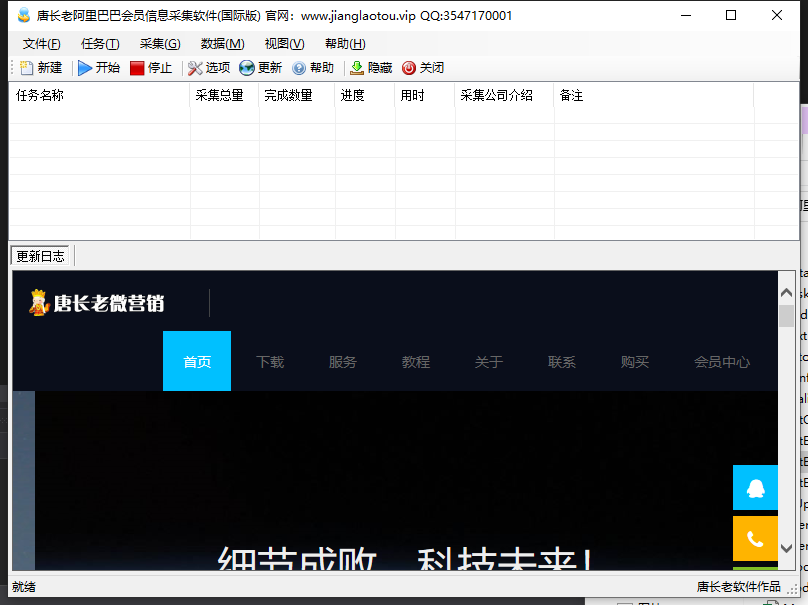Click the 就绪 status bar text
Image resolution: width=808 pixels, height=605 pixels.
pos(24,587)
